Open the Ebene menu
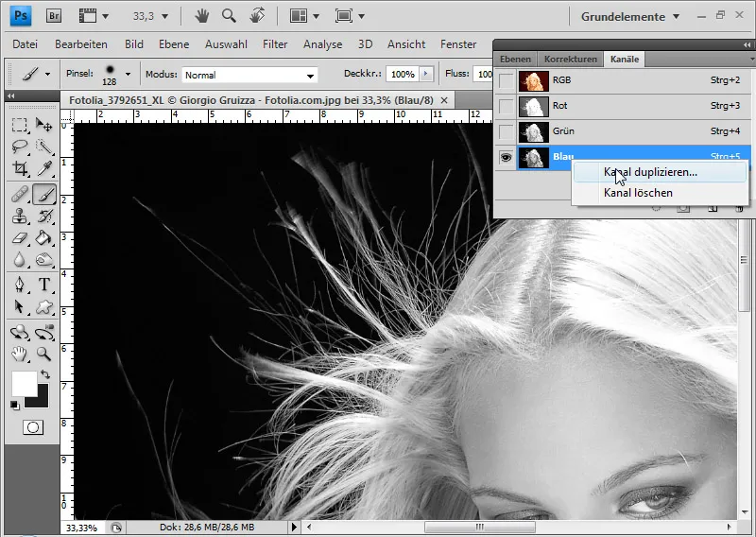The width and height of the screenshot is (756, 537). pos(174,44)
